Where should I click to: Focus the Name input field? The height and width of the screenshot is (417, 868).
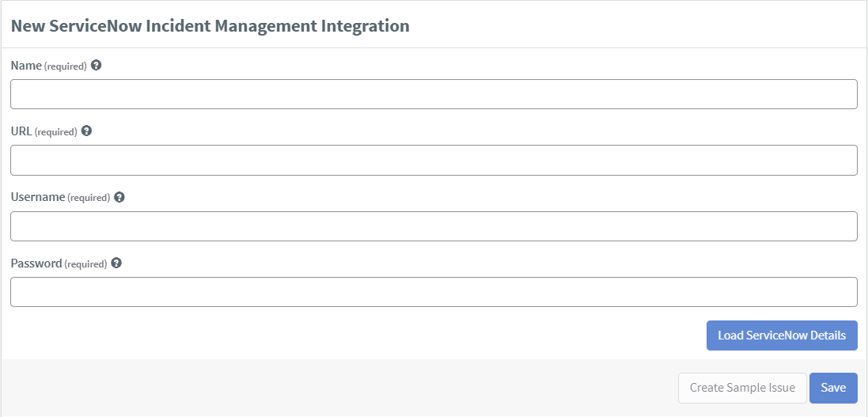point(434,94)
